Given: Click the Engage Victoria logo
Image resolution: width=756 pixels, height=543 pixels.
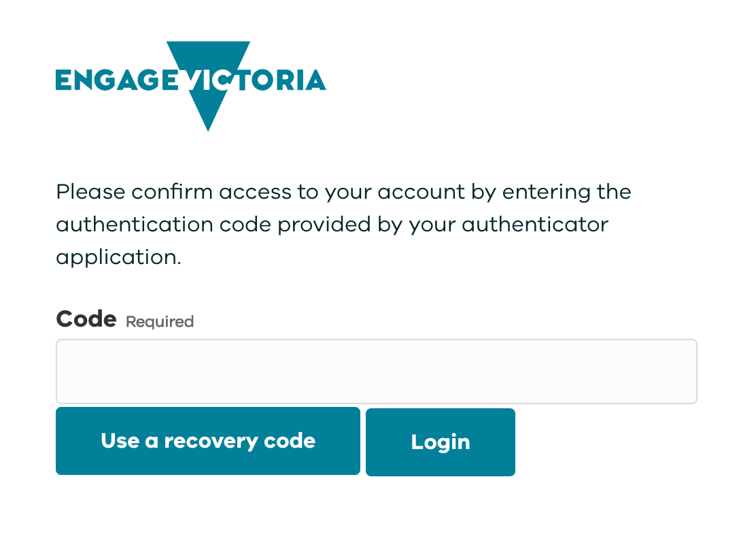Looking at the screenshot, I should pyautogui.click(x=190, y=82).
